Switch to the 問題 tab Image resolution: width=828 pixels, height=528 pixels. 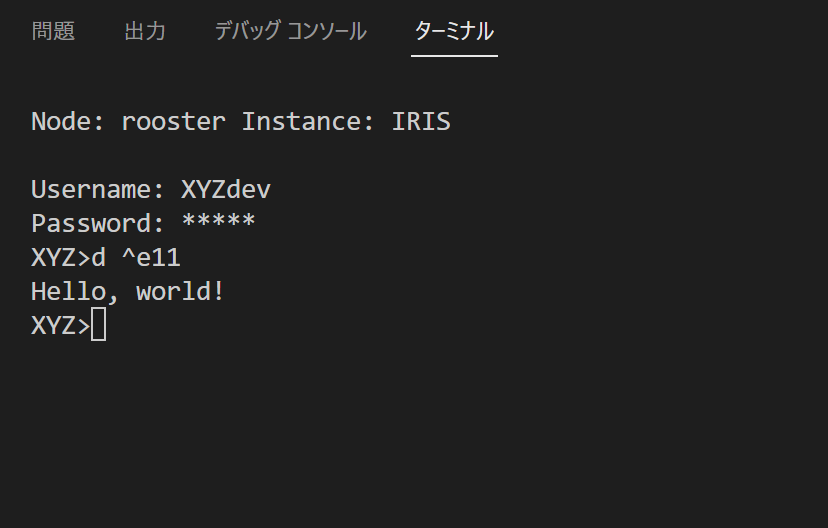(x=53, y=31)
